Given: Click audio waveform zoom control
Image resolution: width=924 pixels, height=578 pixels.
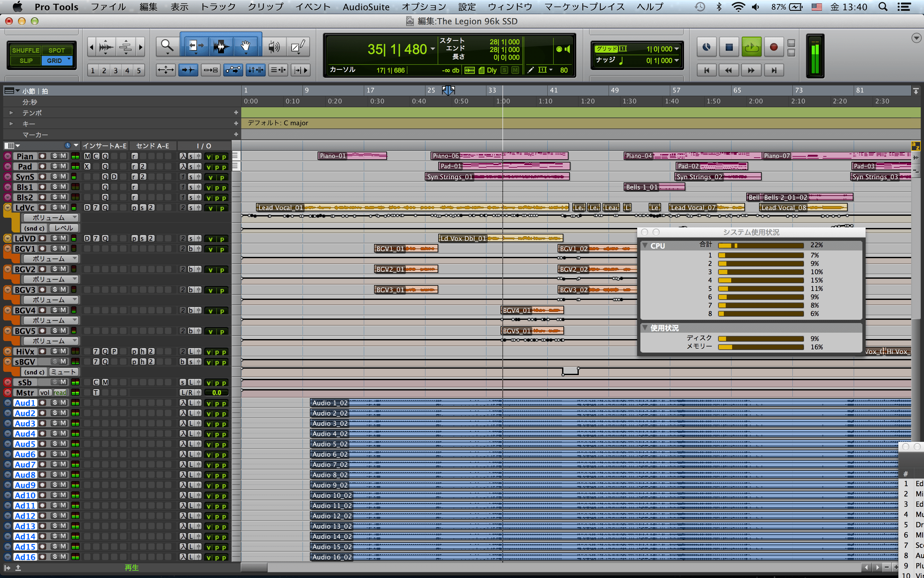Looking at the screenshot, I should point(106,47).
